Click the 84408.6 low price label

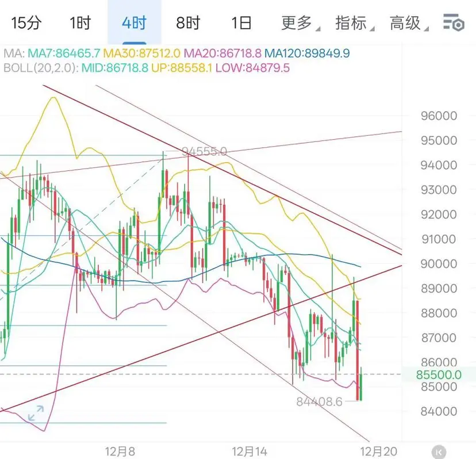[x=319, y=402]
